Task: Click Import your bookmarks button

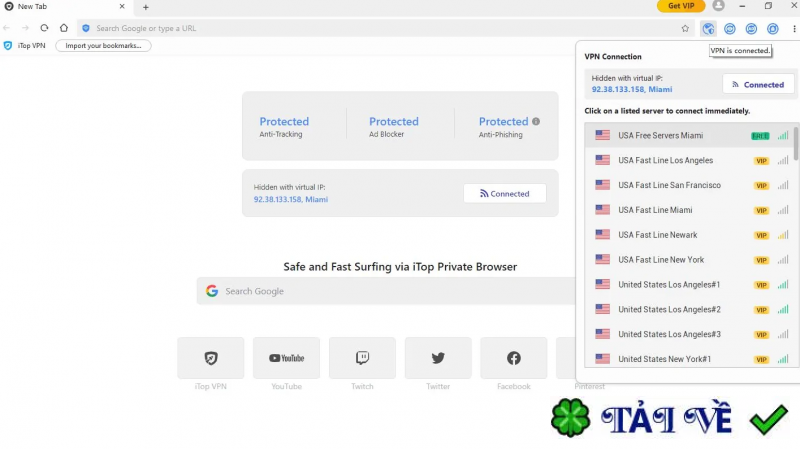Action: coord(103,45)
